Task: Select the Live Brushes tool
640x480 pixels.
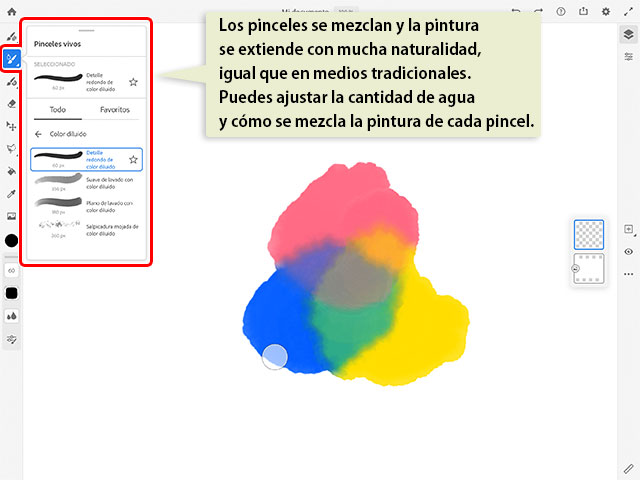Action: [12, 59]
